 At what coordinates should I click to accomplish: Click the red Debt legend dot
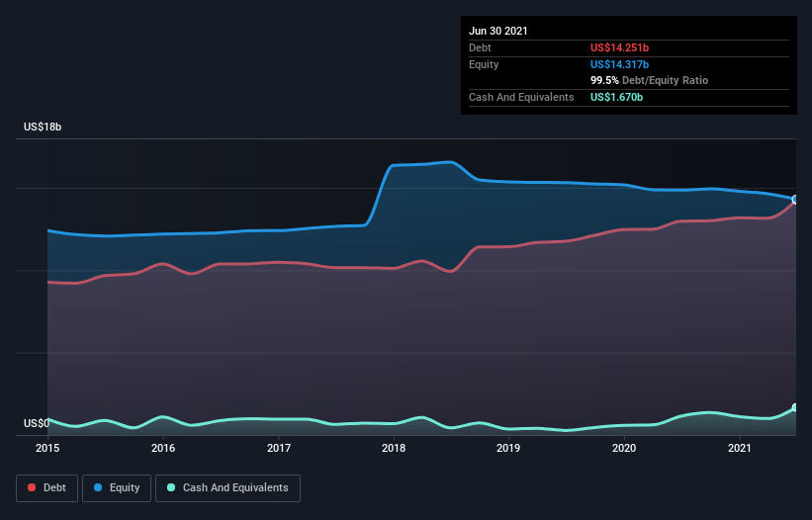[x=32, y=487]
